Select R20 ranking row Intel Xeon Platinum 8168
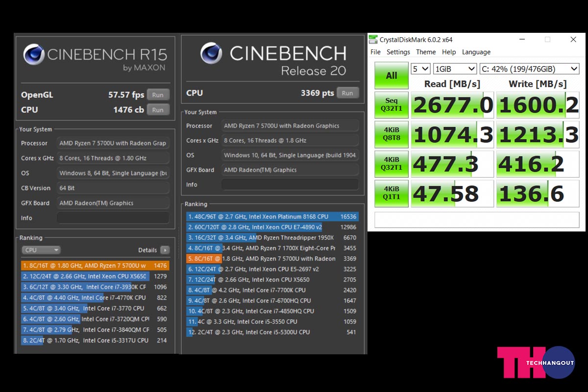Screen dimensions: 588x392 coord(272,216)
